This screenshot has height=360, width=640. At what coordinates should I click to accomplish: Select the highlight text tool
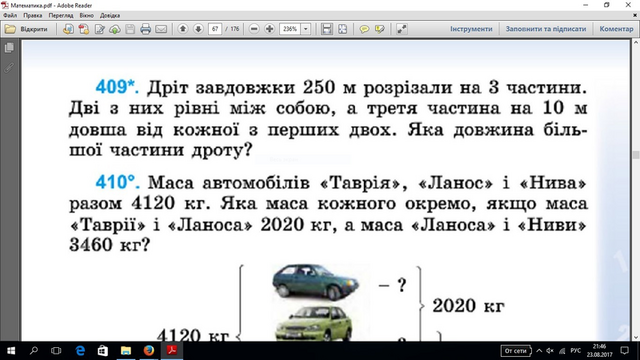click(380, 29)
